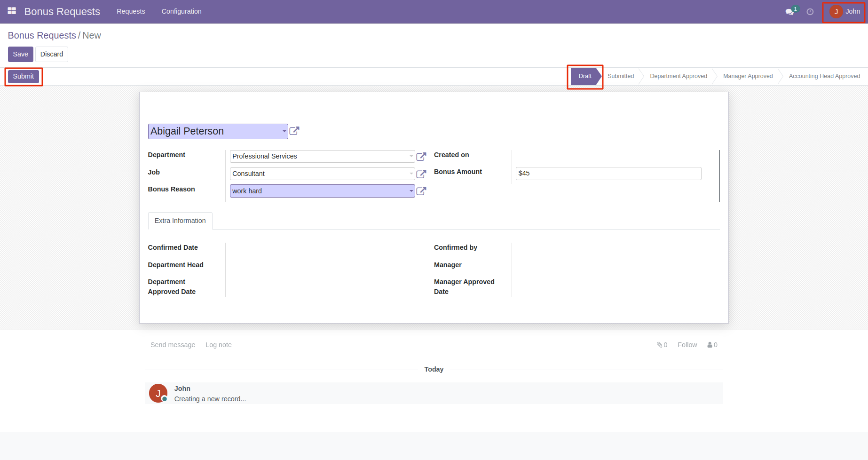This screenshot has height=460, width=868.
Task: Save the bonus request
Action: point(21,54)
